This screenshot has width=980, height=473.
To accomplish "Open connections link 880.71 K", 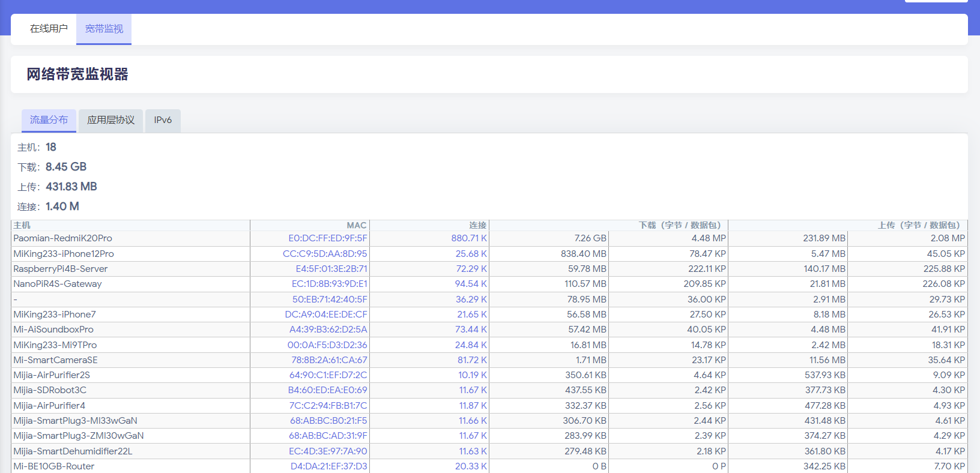I will pos(469,238).
